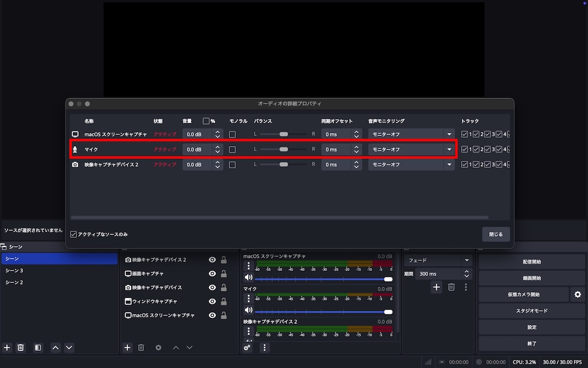This screenshot has width=588, height=368.
Task: Uncheck アクティブなソースのみ checkbox
Action: tap(73, 234)
